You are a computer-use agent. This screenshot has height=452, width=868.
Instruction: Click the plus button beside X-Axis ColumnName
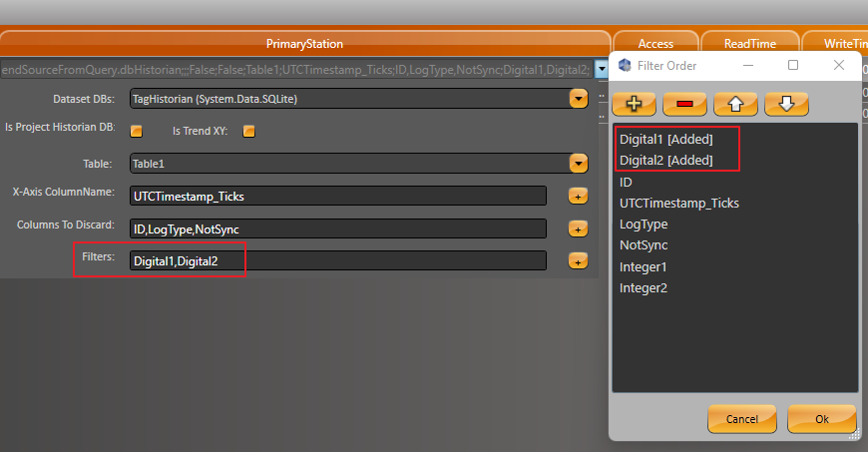click(x=578, y=197)
